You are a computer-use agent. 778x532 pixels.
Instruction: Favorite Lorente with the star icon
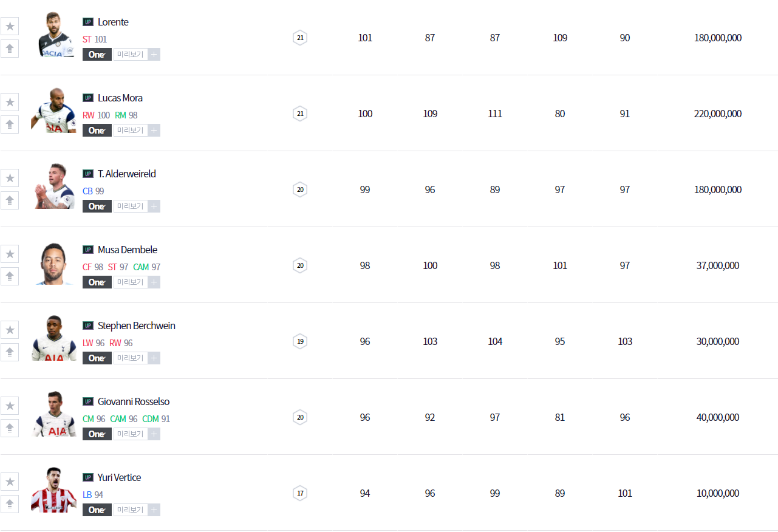point(10,26)
